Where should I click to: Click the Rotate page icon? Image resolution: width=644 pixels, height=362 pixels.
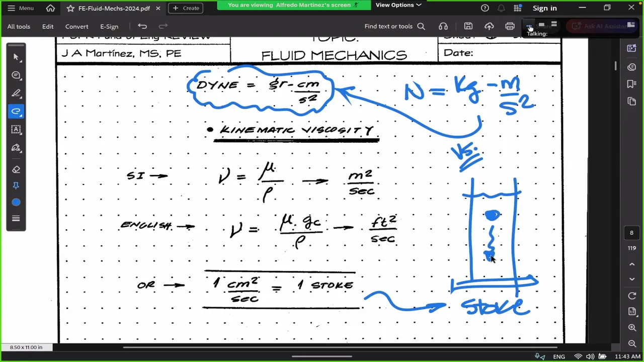[632, 296]
